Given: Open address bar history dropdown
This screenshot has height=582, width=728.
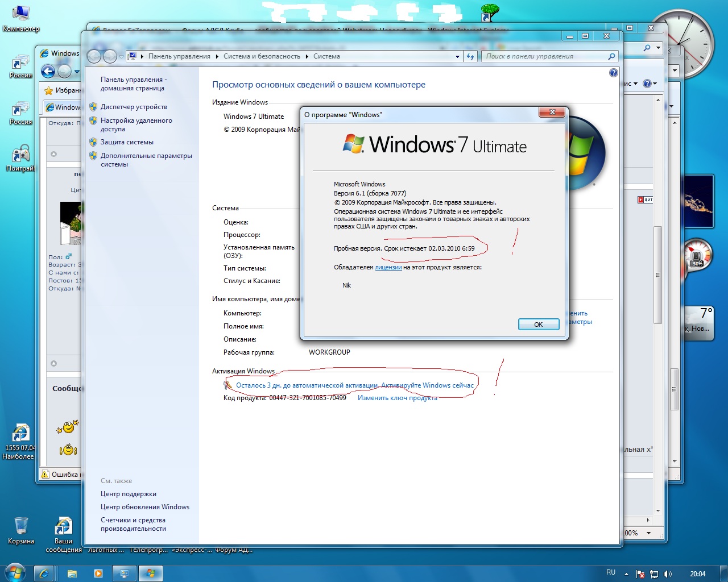Looking at the screenshot, I should (x=457, y=56).
